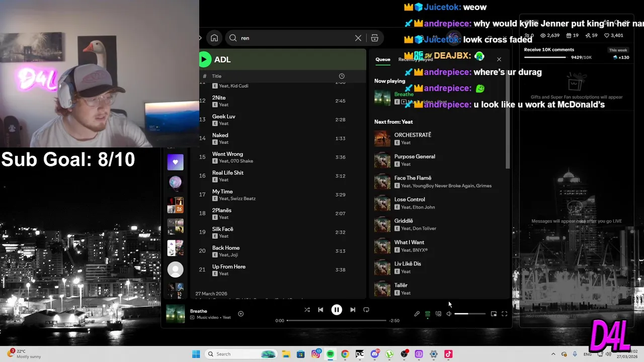Toggle shuffle in the player bar
Image resolution: width=644 pixels, height=362 pixels.
pyautogui.click(x=307, y=310)
